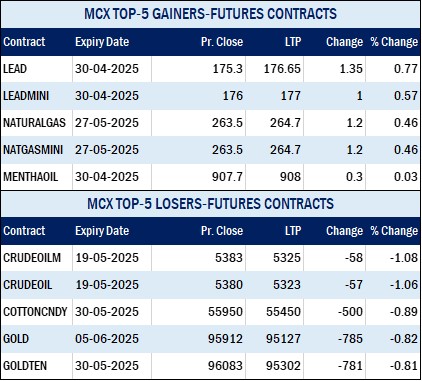The height and width of the screenshot is (381, 422).
Task: Select NATGASMINI expiry date 27-05-2025
Action: 107,150
